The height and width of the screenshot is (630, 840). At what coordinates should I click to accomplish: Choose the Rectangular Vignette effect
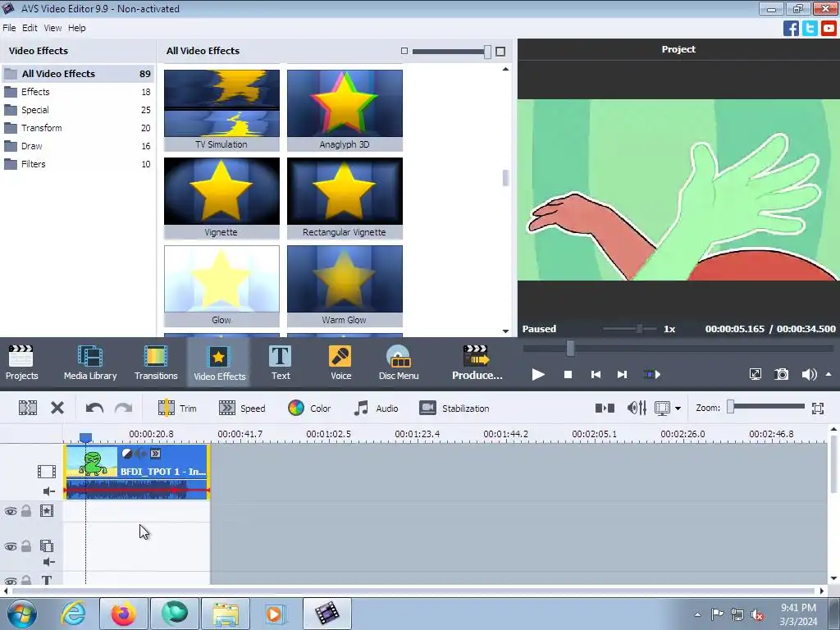click(345, 198)
